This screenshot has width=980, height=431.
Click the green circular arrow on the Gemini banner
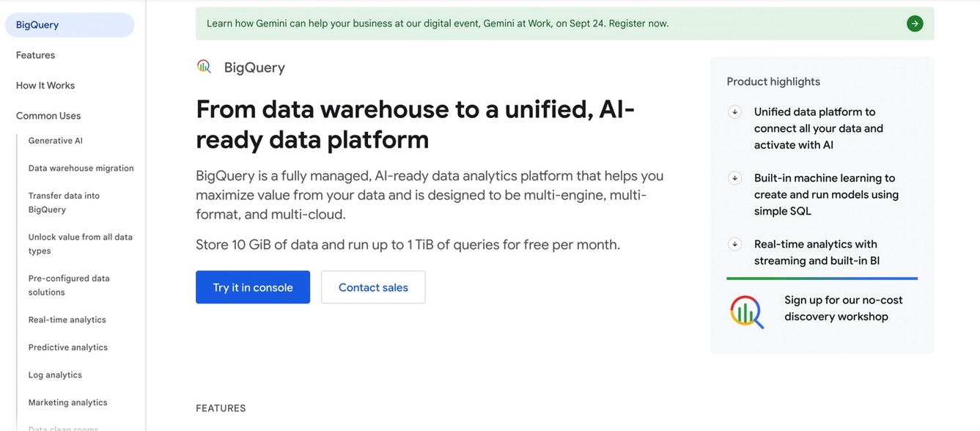click(x=915, y=23)
